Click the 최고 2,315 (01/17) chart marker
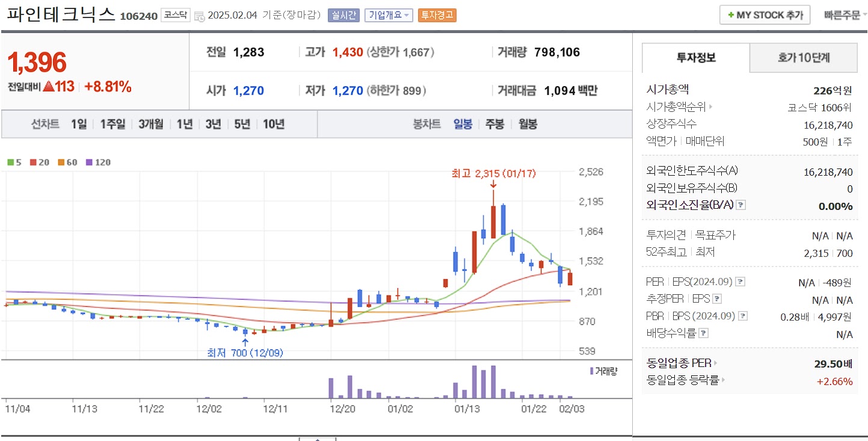Image resolution: width=868 pixels, height=441 pixels. pos(493,174)
